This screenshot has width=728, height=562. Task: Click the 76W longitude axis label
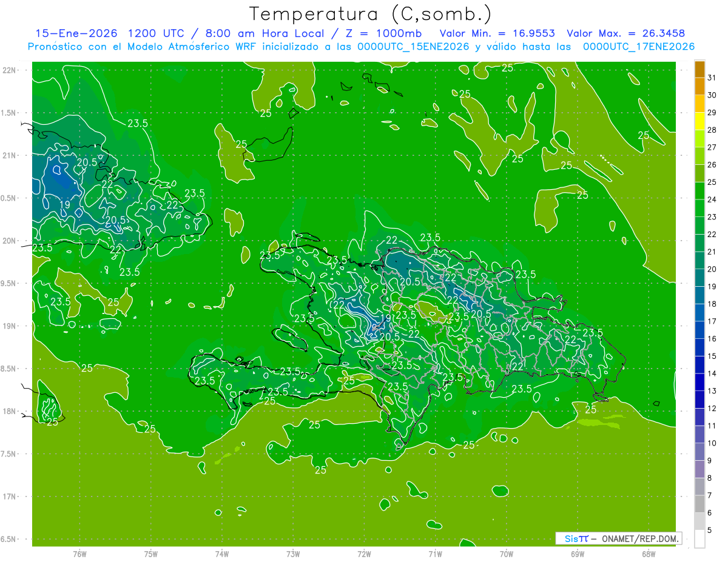coord(80,554)
